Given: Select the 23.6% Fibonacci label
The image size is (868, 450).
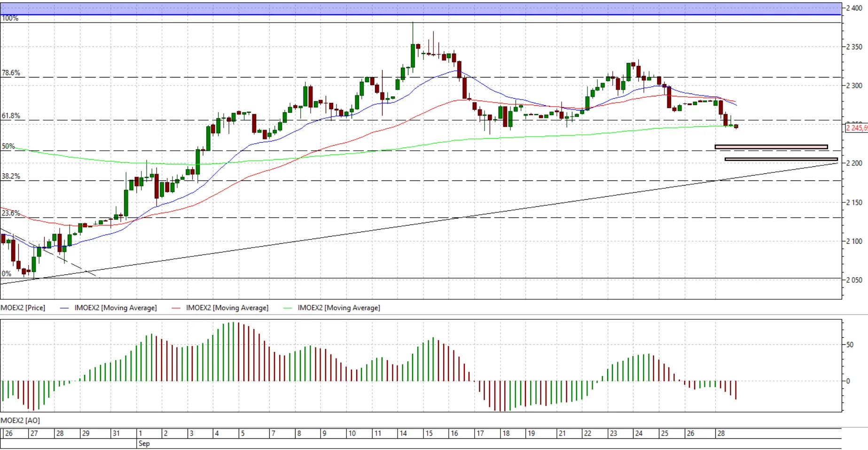Looking at the screenshot, I should tap(11, 213).
